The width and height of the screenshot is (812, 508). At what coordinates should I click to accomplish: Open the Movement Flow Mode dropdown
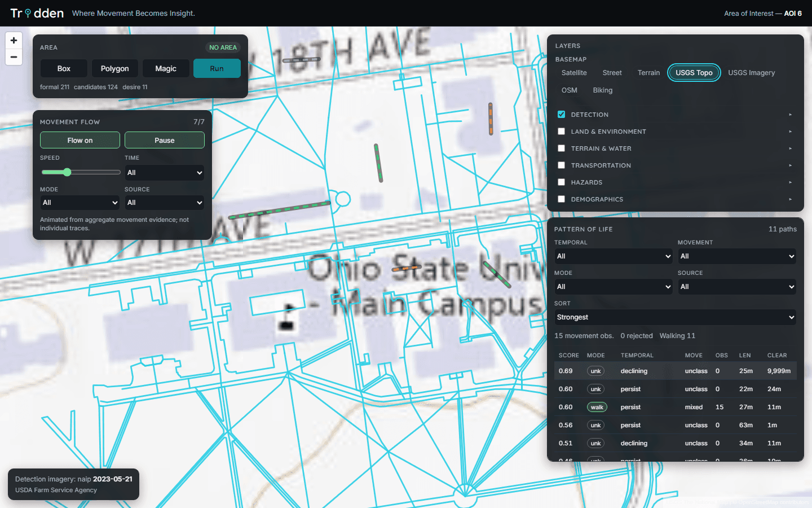tap(80, 203)
